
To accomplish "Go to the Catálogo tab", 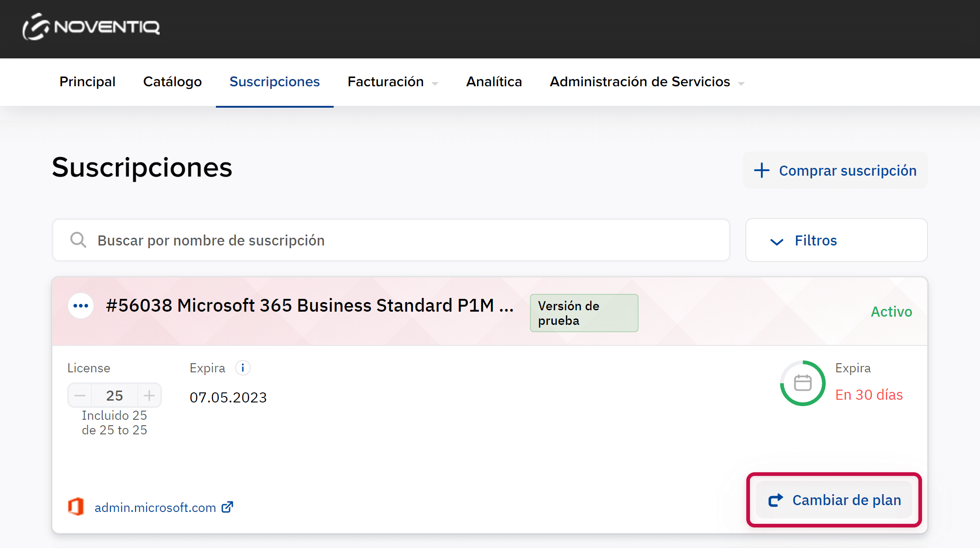I will tap(172, 82).
